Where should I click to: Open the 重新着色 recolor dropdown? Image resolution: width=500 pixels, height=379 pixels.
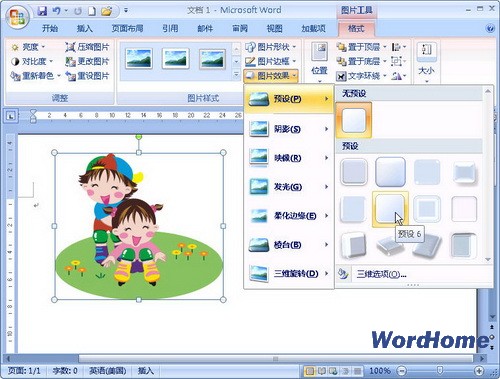(x=35, y=76)
